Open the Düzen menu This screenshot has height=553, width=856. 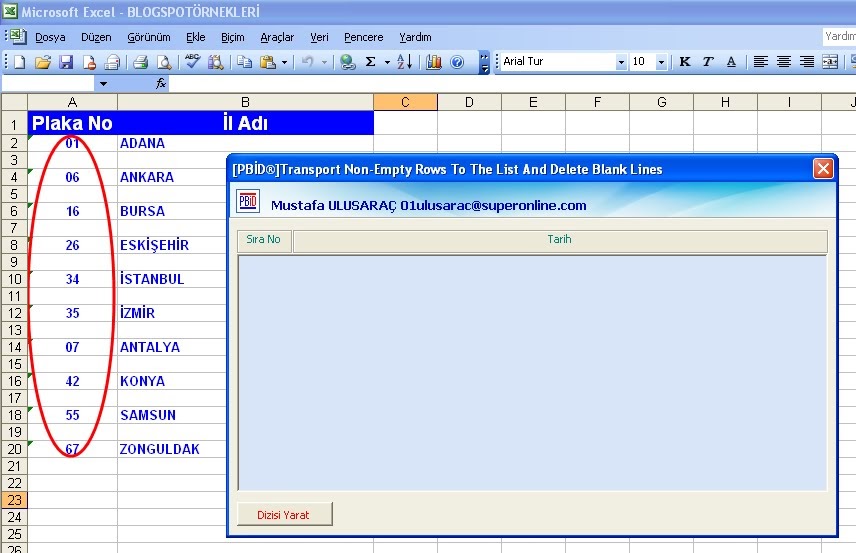[x=96, y=37]
